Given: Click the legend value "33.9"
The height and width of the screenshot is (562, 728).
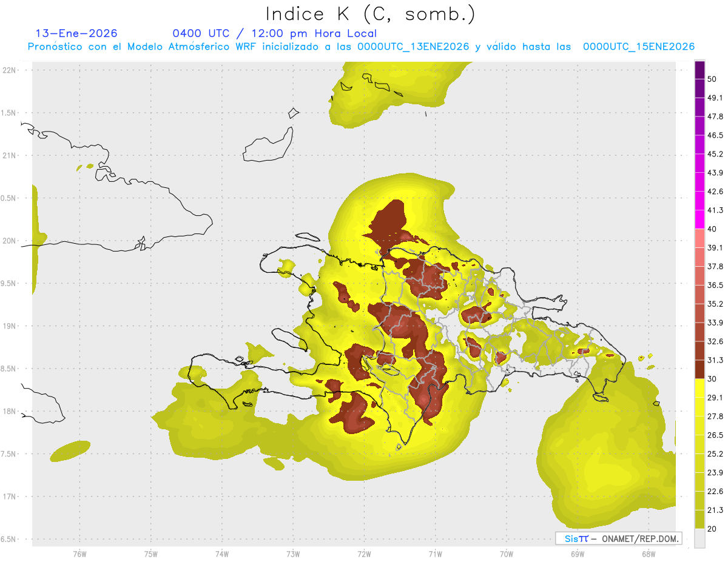Looking at the screenshot, I should pos(715,323).
